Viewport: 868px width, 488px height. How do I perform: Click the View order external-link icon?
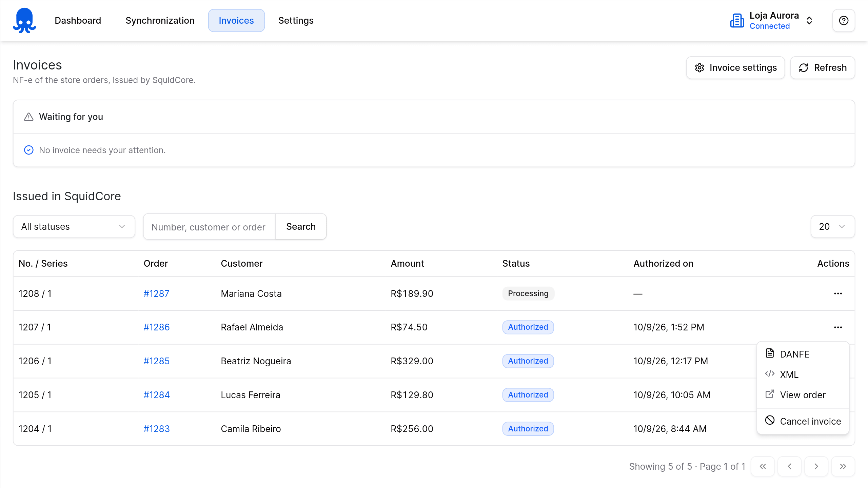point(770,394)
